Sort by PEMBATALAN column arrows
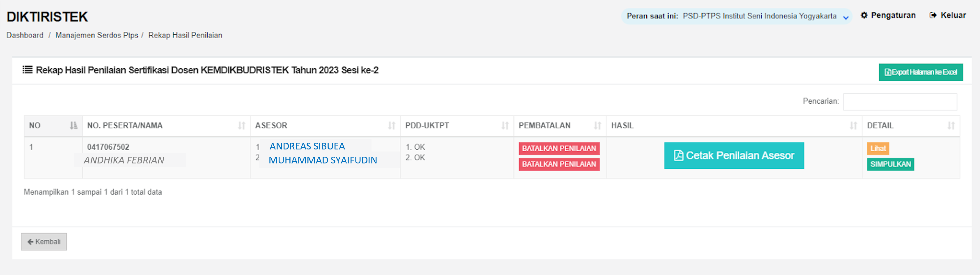 [597, 125]
